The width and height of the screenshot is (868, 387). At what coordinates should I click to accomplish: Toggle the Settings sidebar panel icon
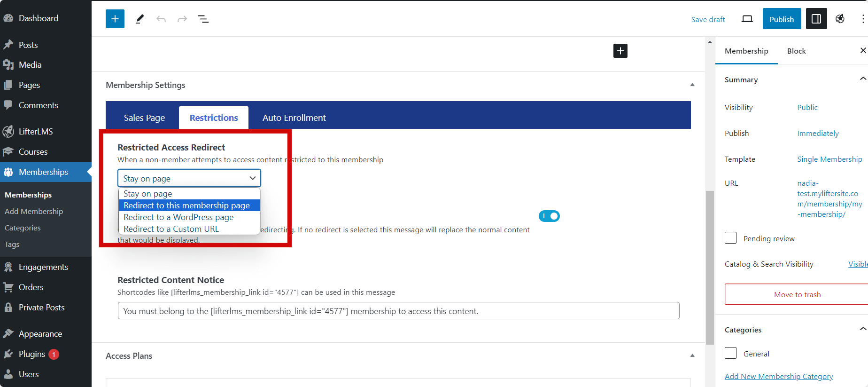(x=816, y=19)
